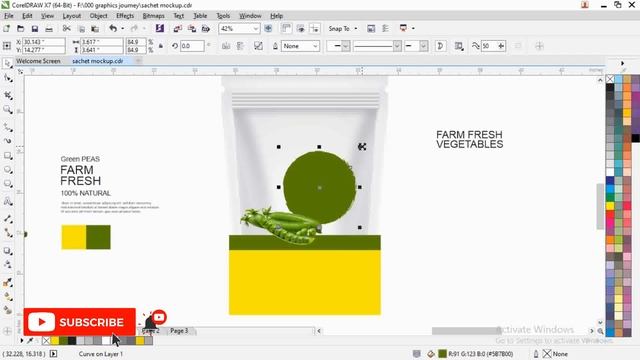Open the Bitmaps menu
640x360 pixels.
click(153, 16)
